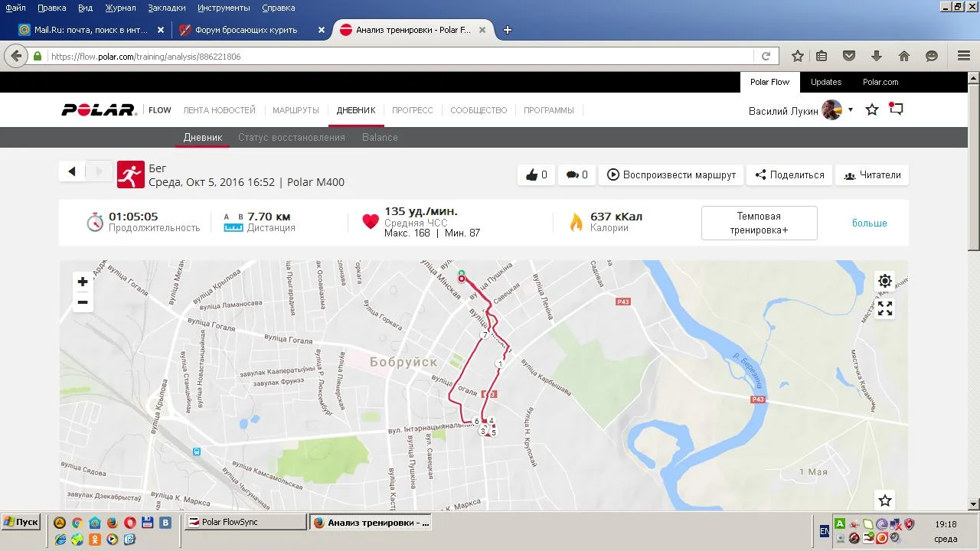Open the ПРОГРЕСС navigation tab

click(413, 110)
